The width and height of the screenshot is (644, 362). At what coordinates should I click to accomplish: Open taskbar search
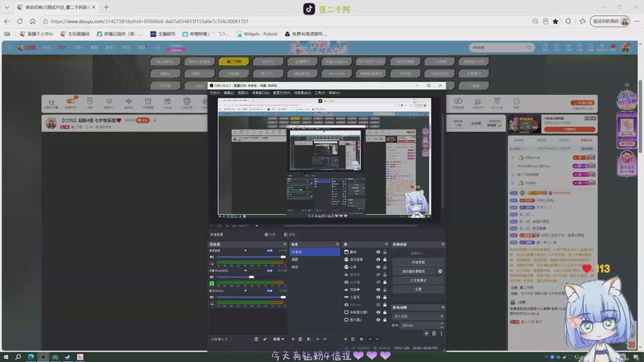[x=18, y=357]
